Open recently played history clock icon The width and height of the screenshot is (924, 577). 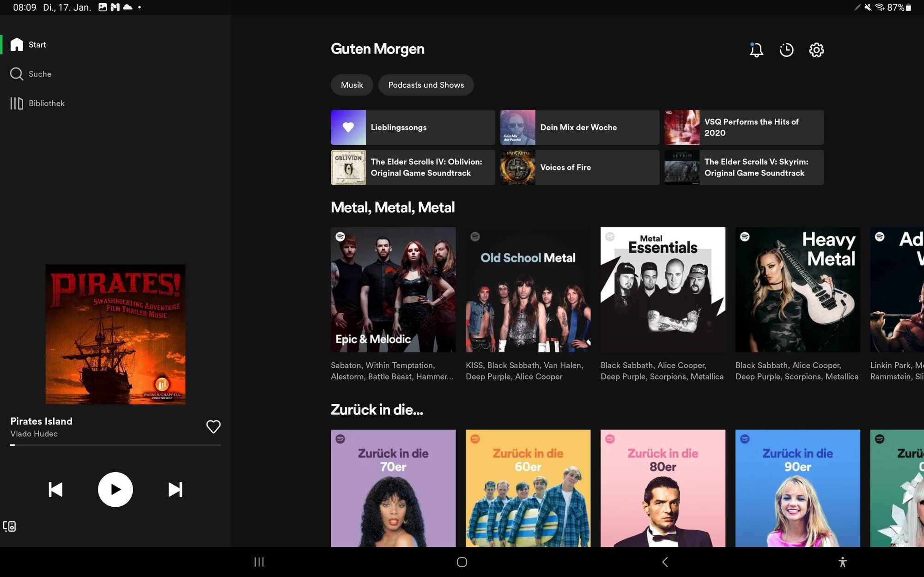pos(786,50)
